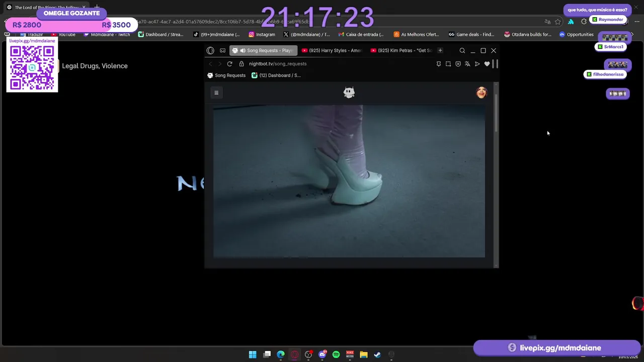Open the Game deals - Find... bookmark

(x=472, y=35)
